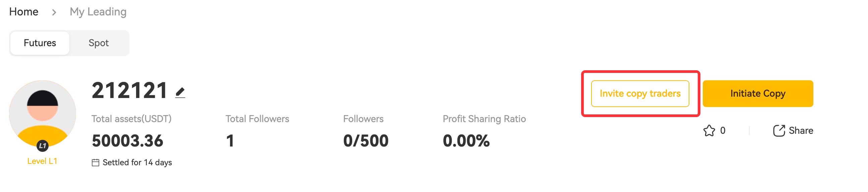
Task: Click the My Leading breadcrumb
Action: (98, 12)
